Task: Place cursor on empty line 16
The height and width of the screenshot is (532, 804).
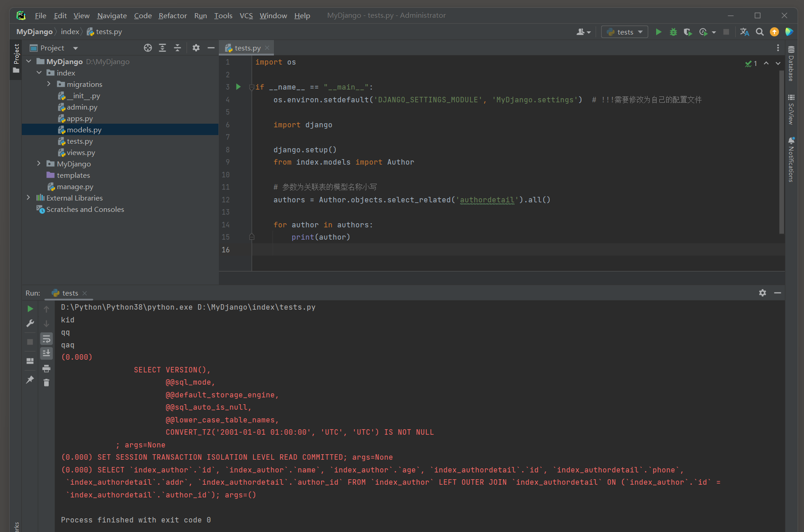Action: [519, 250]
